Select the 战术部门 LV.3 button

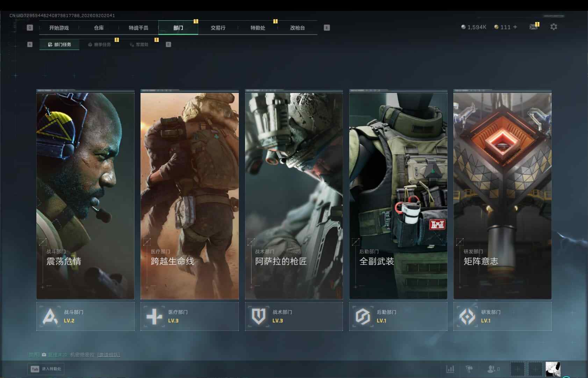click(294, 317)
